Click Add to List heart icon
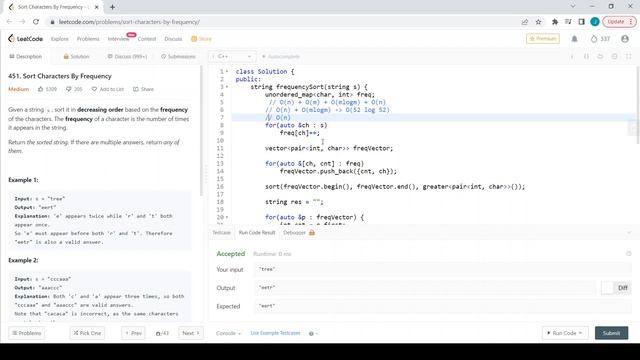The image size is (640, 360). tap(94, 89)
